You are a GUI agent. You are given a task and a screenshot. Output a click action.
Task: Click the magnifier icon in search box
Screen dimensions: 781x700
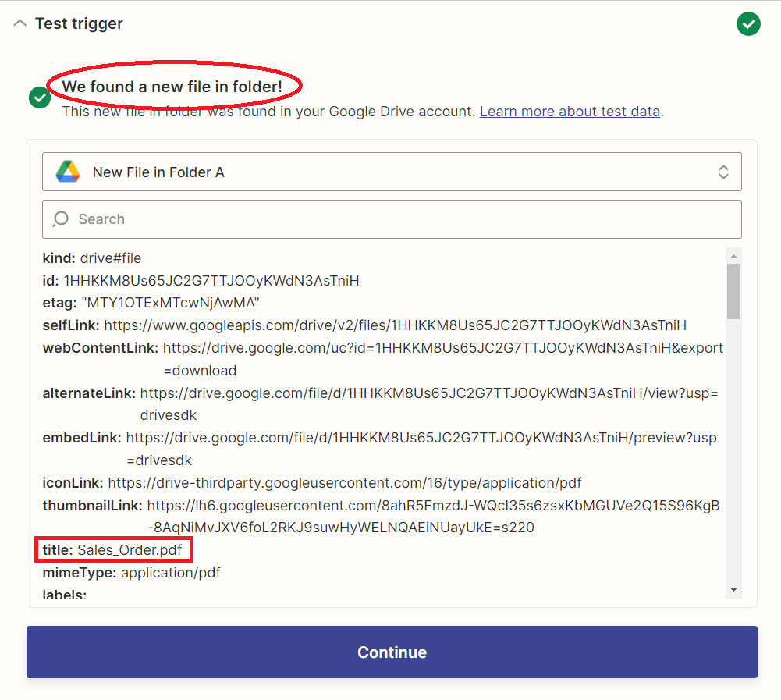coord(61,219)
